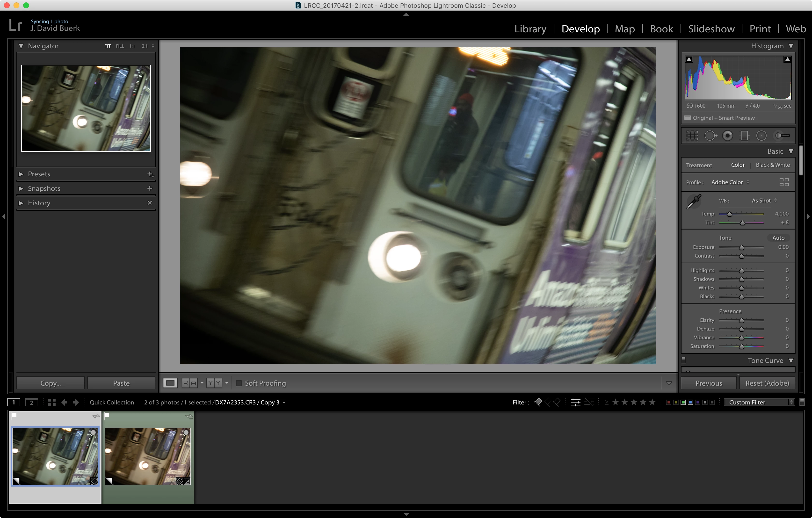The image size is (812, 518).
Task: Open the Profile Browser grid icon
Action: click(784, 182)
